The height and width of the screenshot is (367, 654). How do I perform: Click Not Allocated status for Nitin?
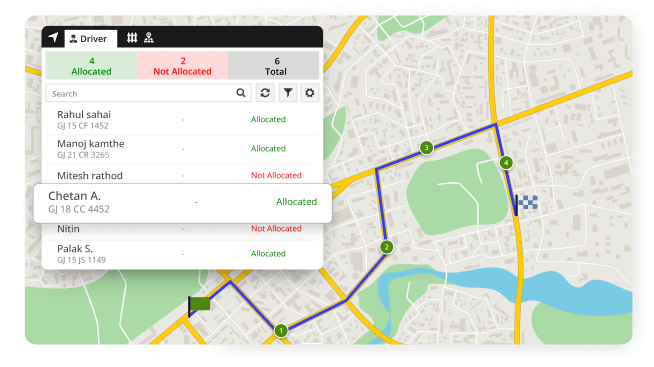tap(276, 229)
